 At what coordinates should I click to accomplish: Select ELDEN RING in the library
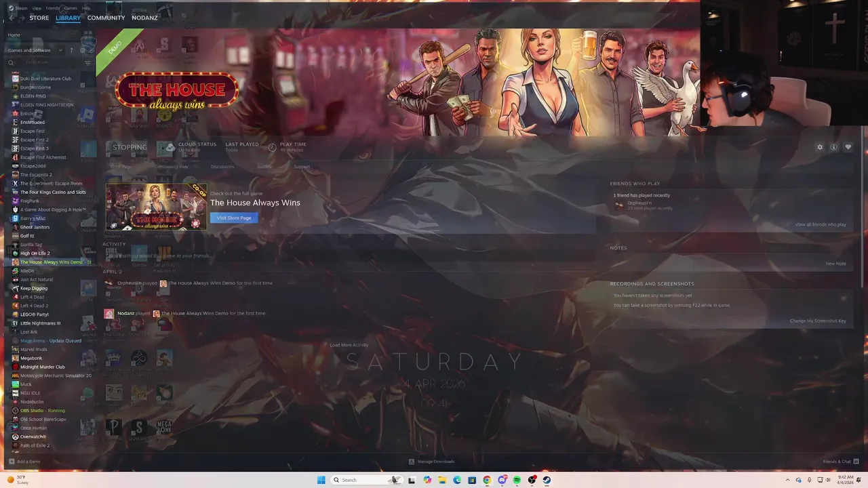pyautogui.click(x=33, y=96)
